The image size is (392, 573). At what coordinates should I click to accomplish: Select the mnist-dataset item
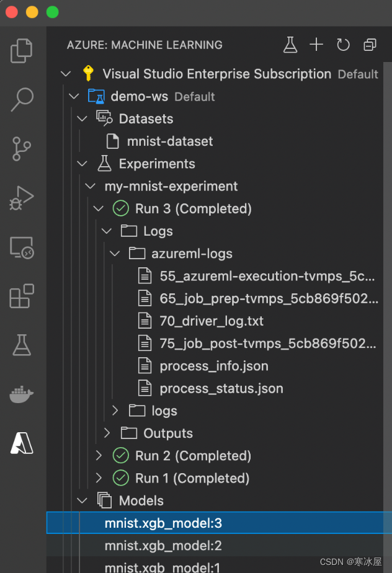215,141
